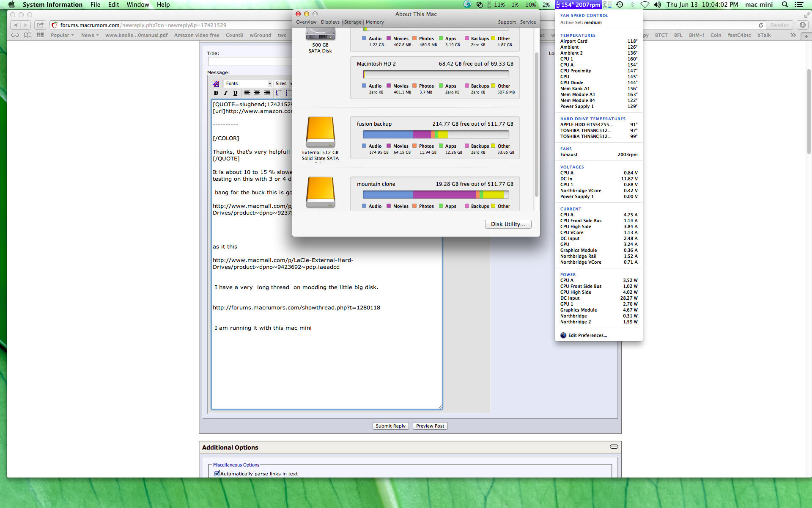
Task: Click the mac mini user menu
Action: [759, 5]
